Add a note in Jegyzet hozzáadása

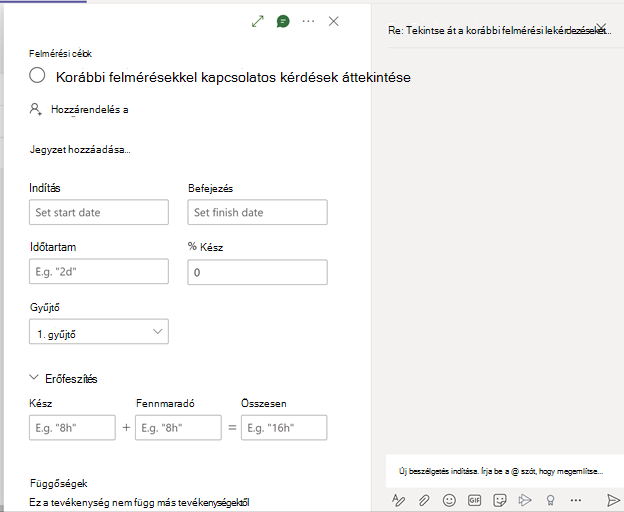pos(80,150)
